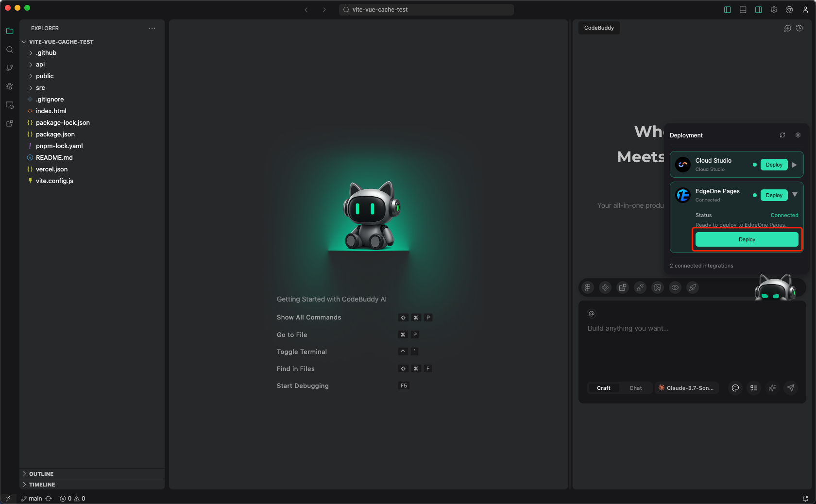The height and width of the screenshot is (504, 816).
Task: Toggle the preview eye icon
Action: (x=675, y=287)
